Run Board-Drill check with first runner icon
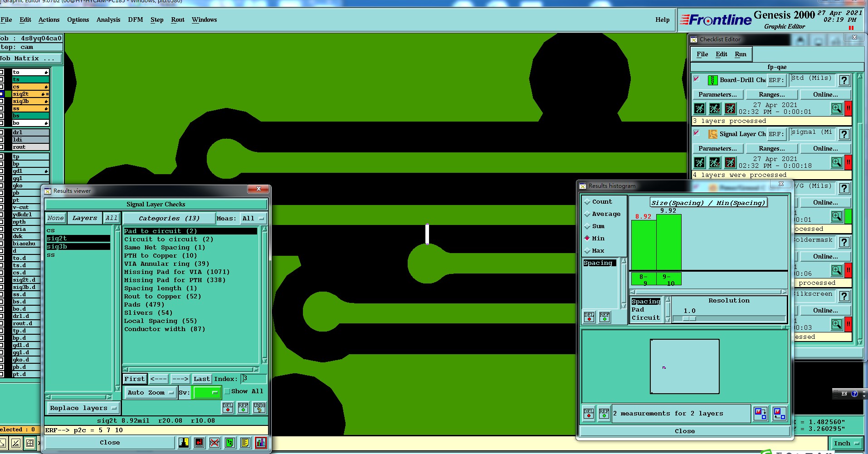This screenshot has width=868, height=454. tap(700, 108)
